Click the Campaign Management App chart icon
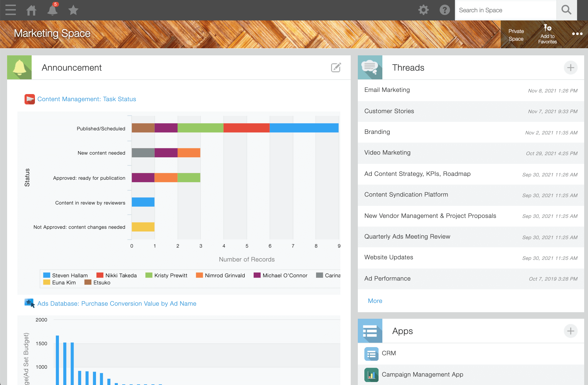588x385 pixels. [x=371, y=375]
